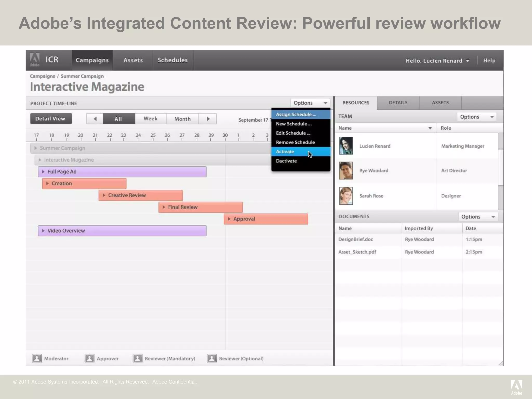Open the Project Time-line Options dropdown

coord(310,103)
